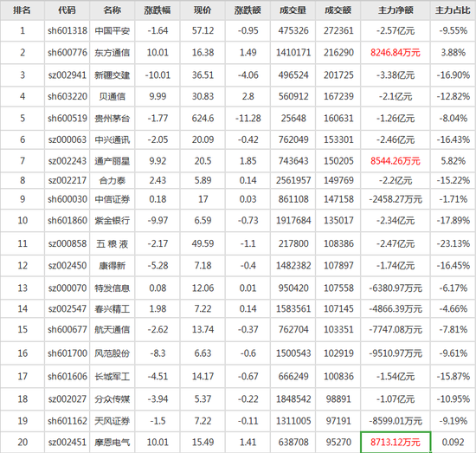476x453 pixels.
Task: Select stock code sz000063
Action: (x=68, y=139)
